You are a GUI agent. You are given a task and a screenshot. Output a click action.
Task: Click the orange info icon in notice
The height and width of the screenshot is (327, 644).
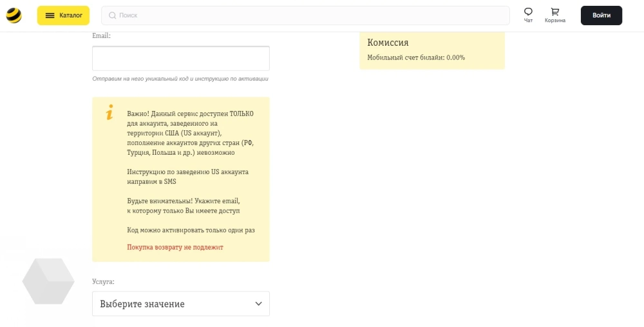pyautogui.click(x=109, y=112)
